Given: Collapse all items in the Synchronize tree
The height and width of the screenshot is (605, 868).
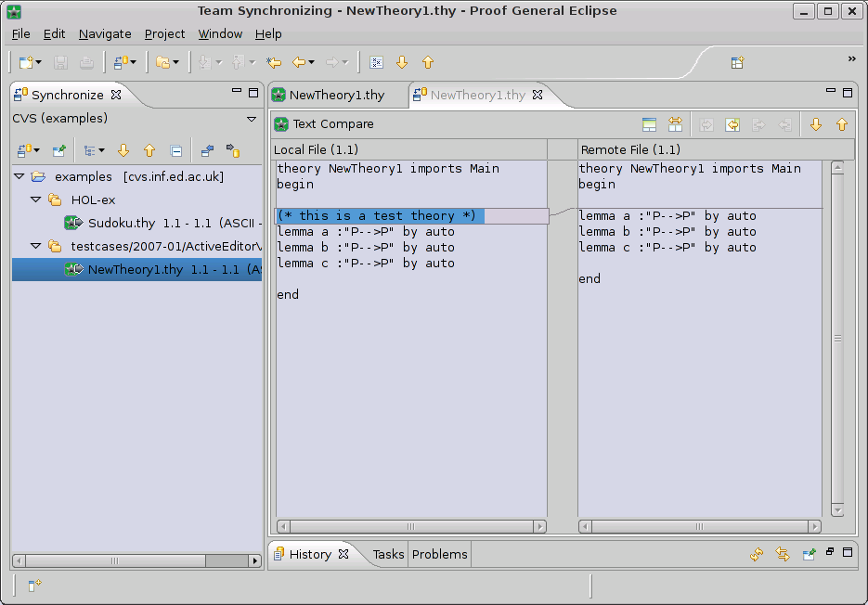Looking at the screenshot, I should click(x=176, y=150).
